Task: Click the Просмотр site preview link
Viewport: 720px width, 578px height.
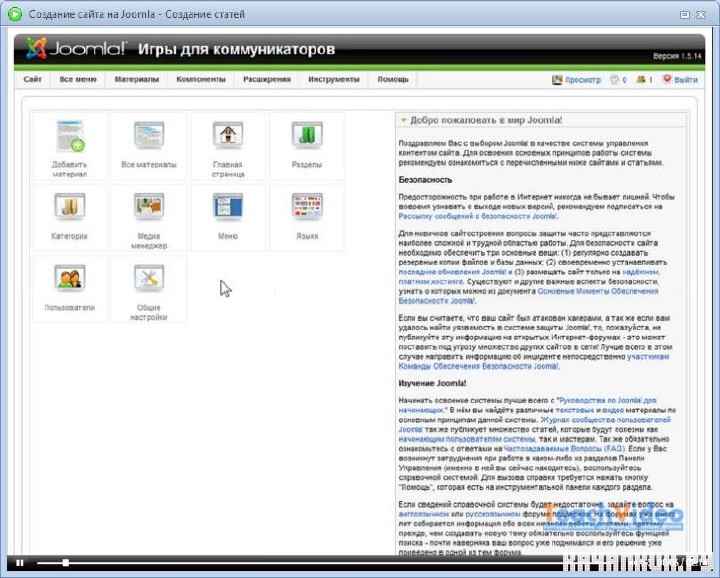Action: 576,80
